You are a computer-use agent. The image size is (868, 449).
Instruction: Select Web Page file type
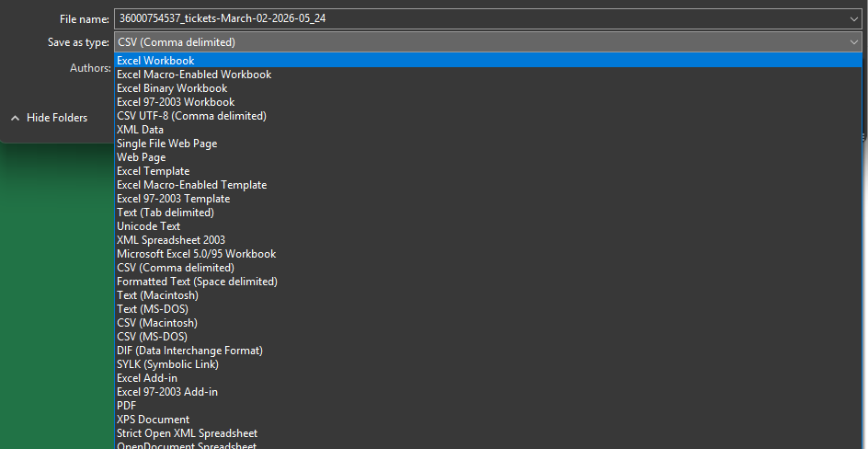click(x=487, y=157)
